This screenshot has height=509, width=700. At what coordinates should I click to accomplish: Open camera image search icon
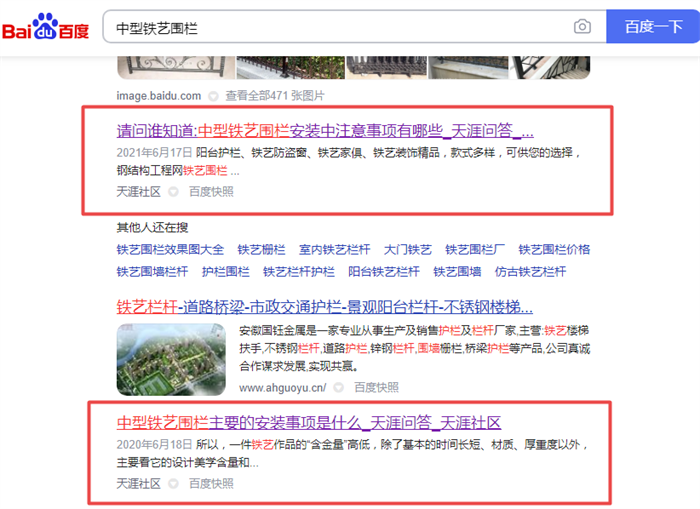582,27
